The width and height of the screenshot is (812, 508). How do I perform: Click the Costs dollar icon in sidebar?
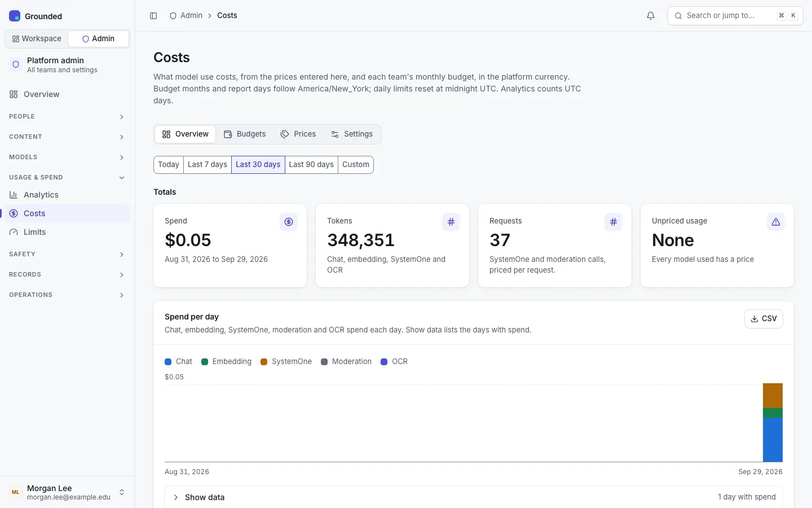click(x=14, y=213)
